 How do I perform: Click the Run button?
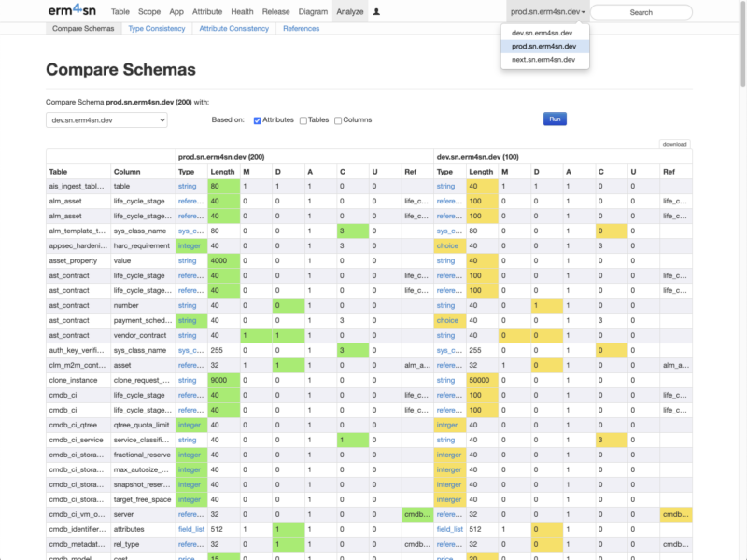[x=555, y=119]
